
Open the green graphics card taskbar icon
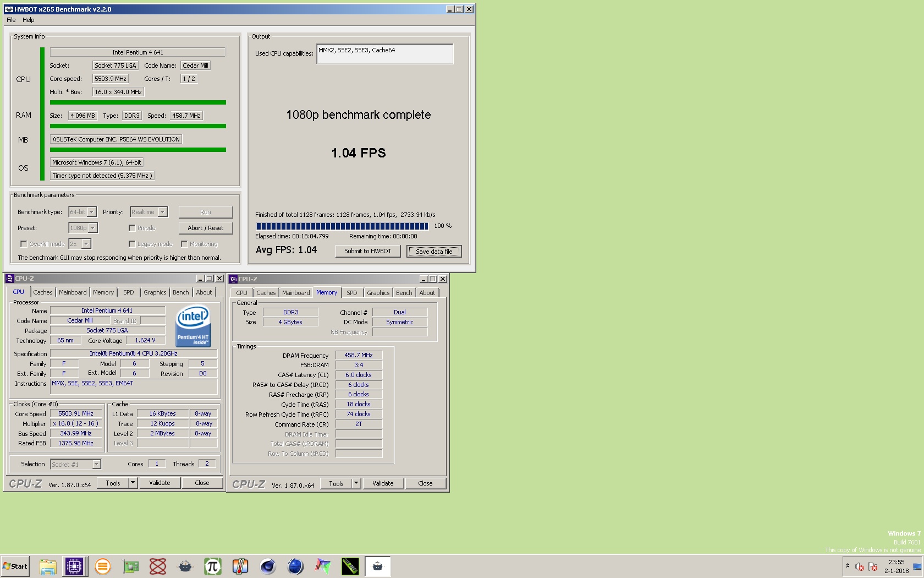(130, 566)
